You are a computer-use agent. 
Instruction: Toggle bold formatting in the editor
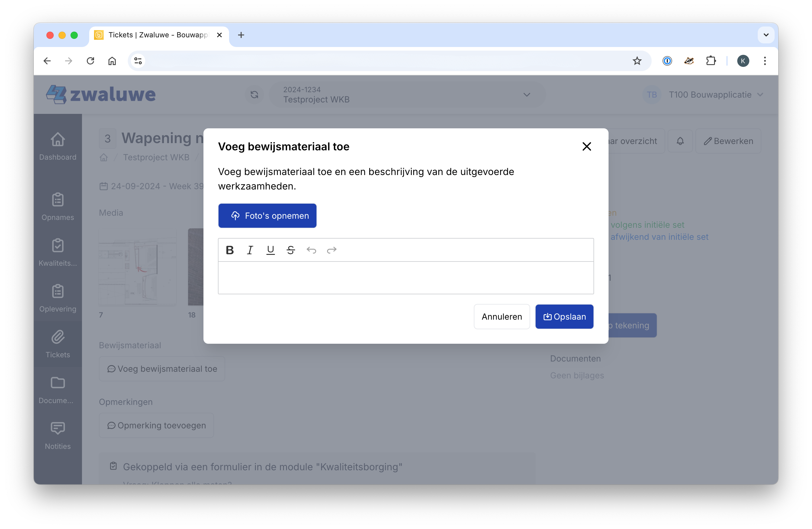(230, 250)
